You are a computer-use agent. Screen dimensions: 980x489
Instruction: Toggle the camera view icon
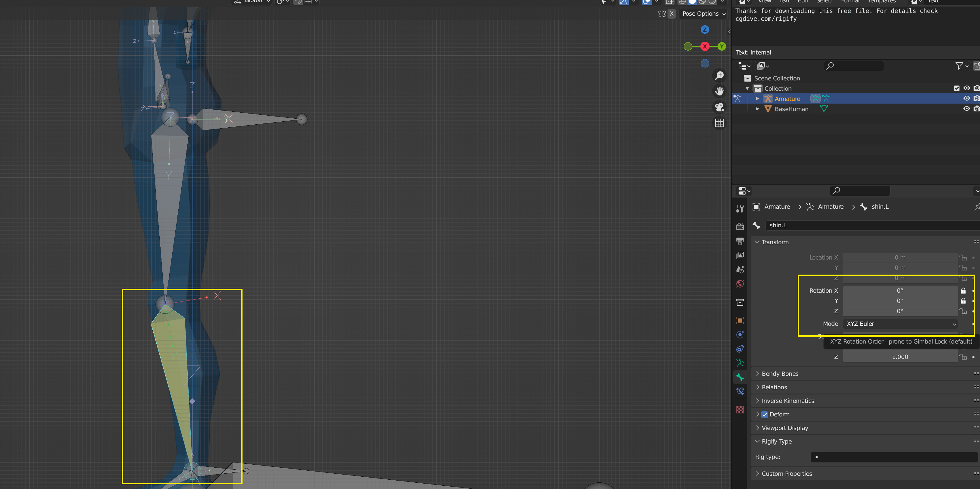(x=719, y=107)
